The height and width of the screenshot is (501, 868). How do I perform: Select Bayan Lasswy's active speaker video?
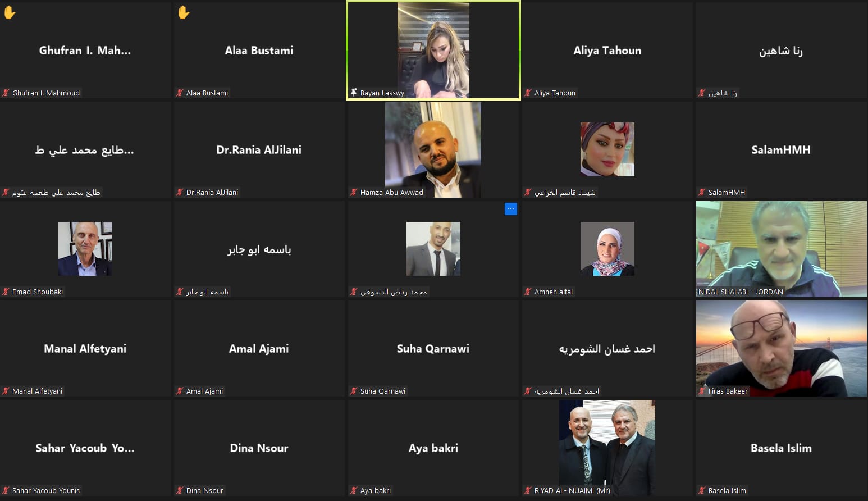coord(433,51)
